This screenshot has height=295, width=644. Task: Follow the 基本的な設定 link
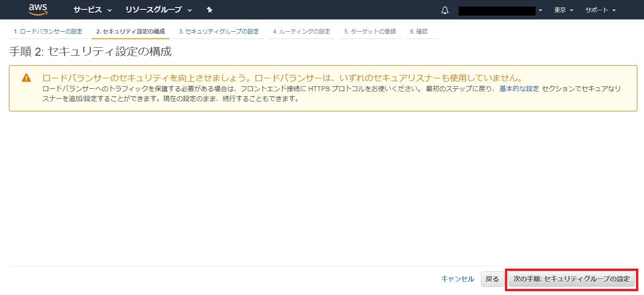pos(519,89)
